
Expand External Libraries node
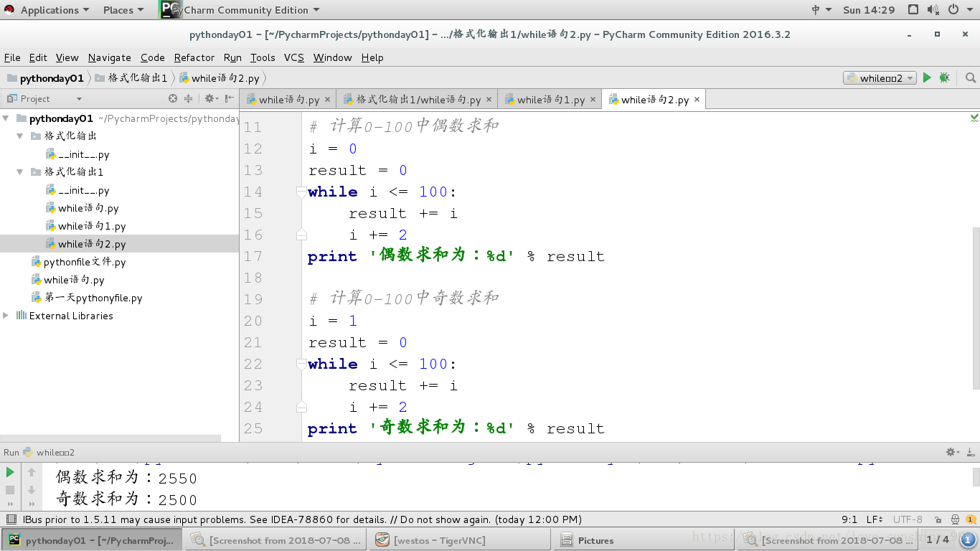(6, 315)
